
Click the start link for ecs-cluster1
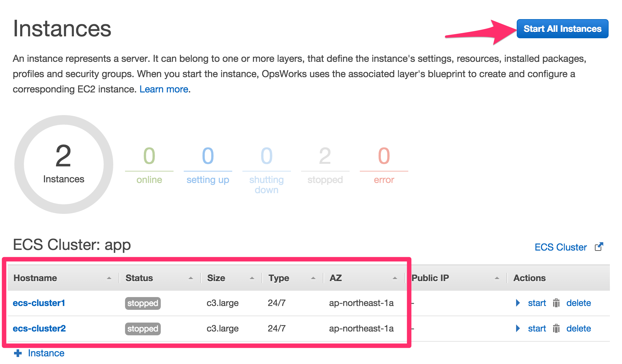pos(537,303)
